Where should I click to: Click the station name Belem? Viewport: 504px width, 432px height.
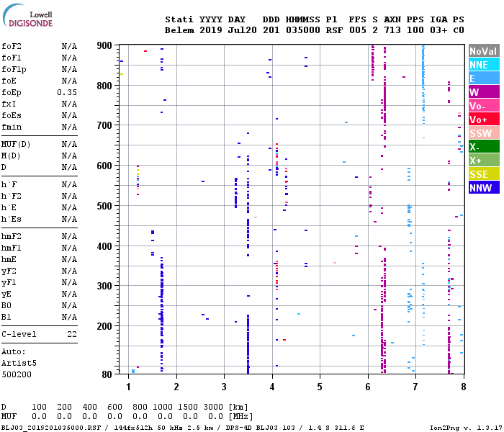pos(179,30)
